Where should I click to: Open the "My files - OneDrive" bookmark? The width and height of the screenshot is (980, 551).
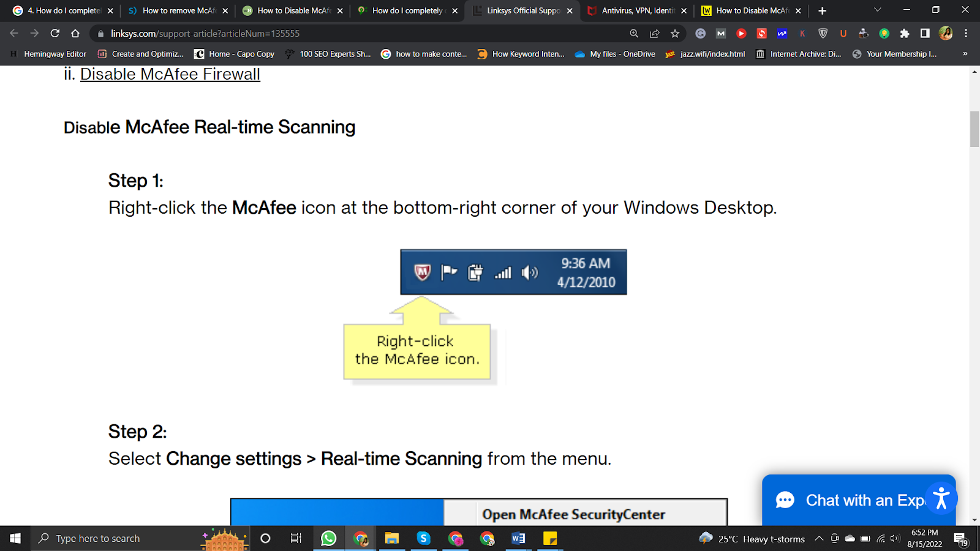pyautogui.click(x=615, y=54)
